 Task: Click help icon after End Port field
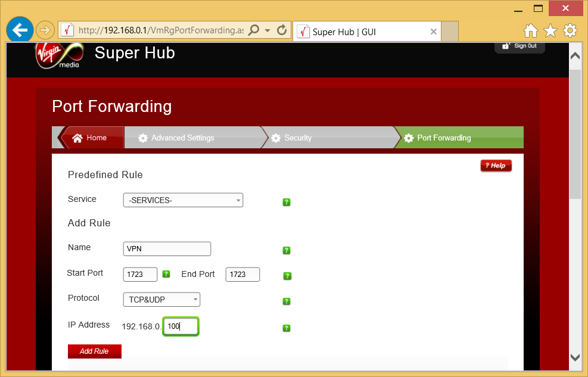click(287, 276)
